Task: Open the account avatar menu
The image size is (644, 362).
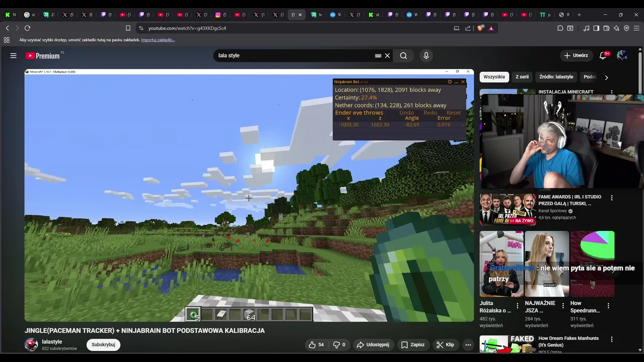Action: tap(622, 56)
